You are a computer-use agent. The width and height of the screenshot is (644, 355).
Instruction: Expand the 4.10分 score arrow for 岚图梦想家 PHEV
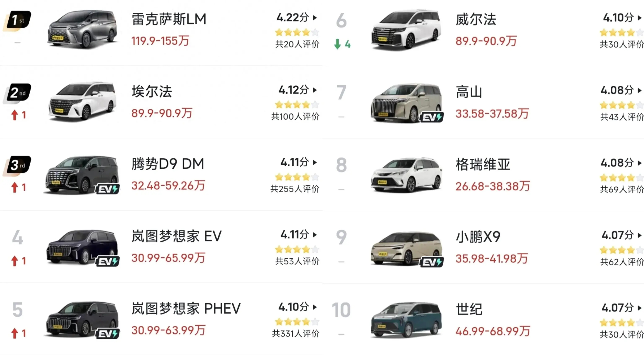(x=315, y=307)
